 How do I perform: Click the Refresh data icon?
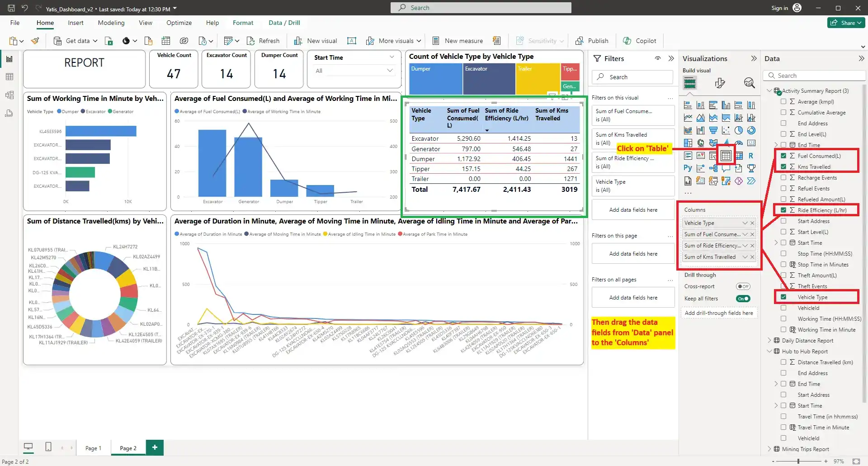pos(251,41)
